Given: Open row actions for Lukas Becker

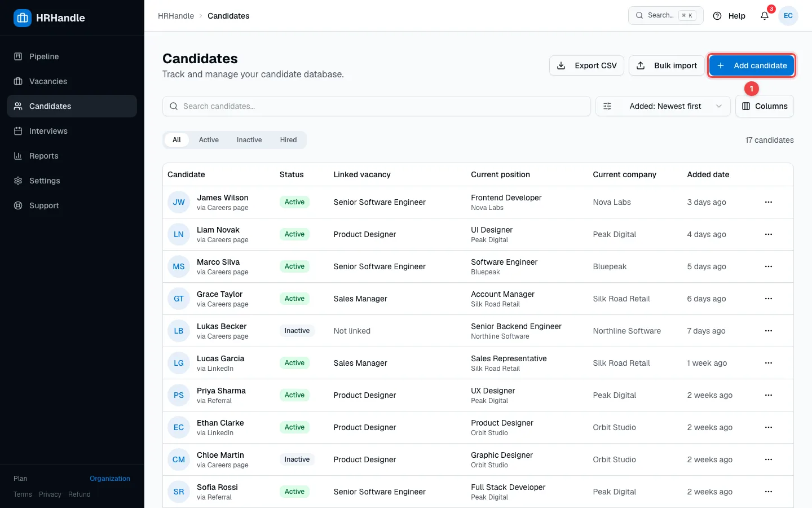Looking at the screenshot, I should 769,331.
